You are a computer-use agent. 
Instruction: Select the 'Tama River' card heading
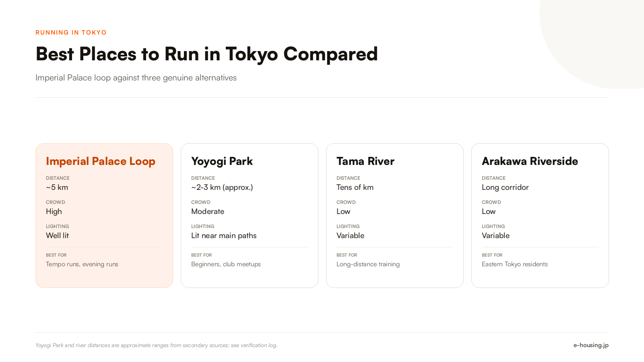(365, 161)
